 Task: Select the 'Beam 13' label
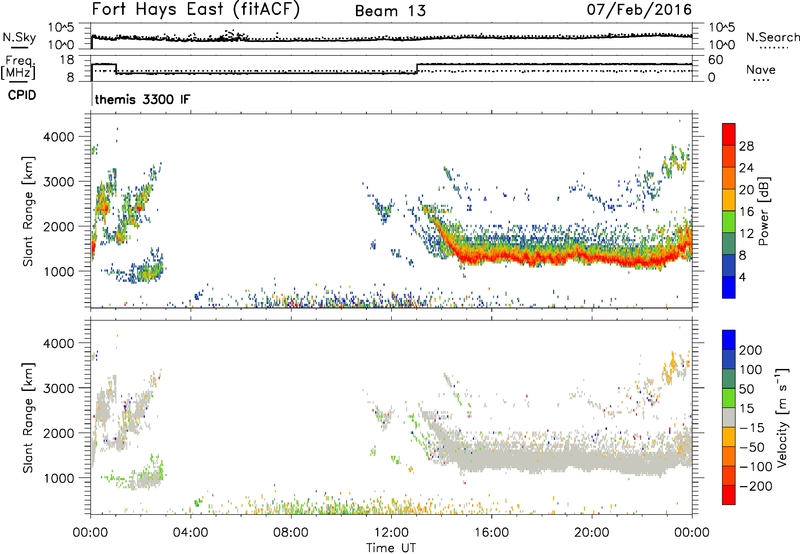click(x=390, y=11)
